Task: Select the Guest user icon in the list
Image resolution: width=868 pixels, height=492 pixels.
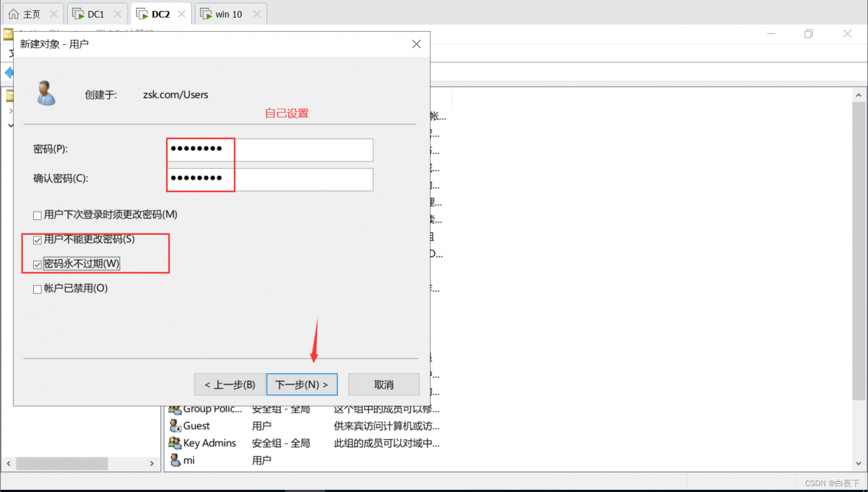Action: coord(176,425)
